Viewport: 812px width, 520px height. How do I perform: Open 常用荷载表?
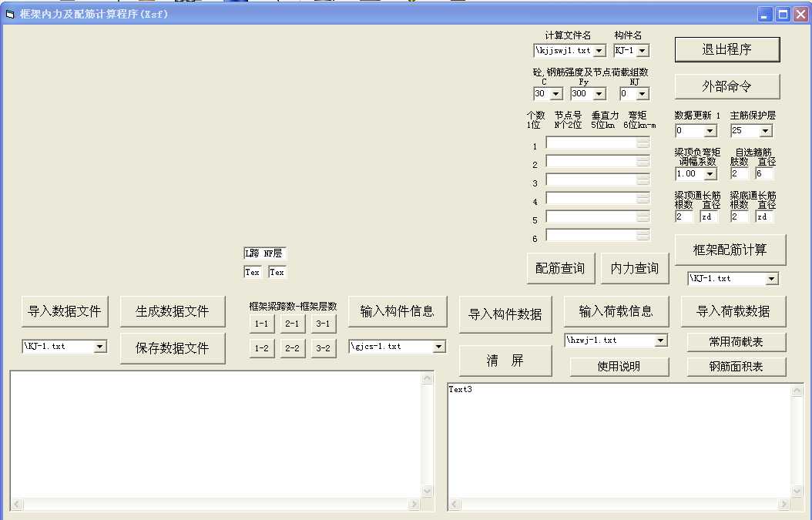(737, 342)
